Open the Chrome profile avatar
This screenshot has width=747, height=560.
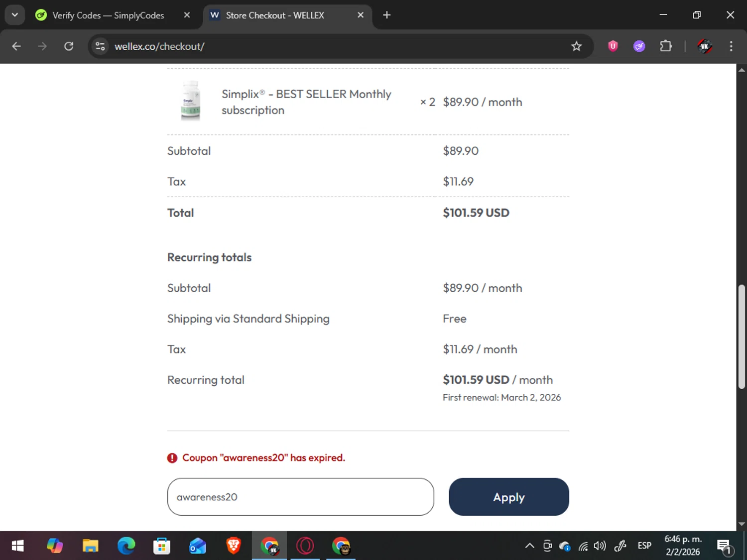pyautogui.click(x=705, y=46)
